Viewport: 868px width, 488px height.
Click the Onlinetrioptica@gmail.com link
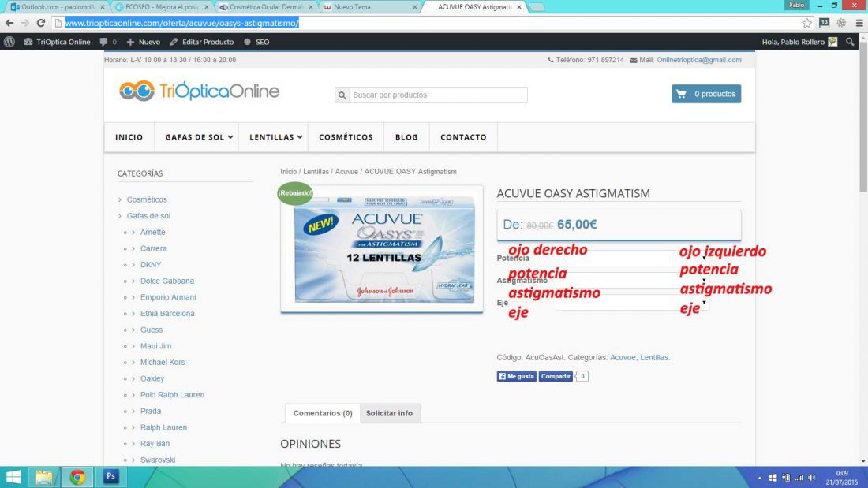[x=698, y=60]
